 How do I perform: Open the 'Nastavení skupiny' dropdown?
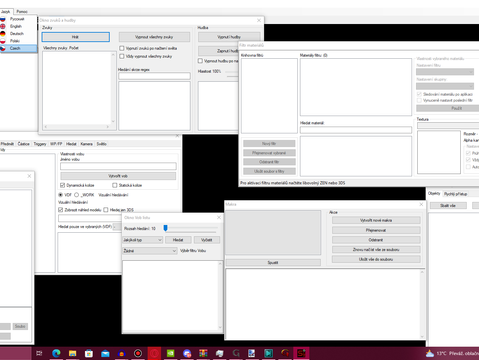(445, 86)
